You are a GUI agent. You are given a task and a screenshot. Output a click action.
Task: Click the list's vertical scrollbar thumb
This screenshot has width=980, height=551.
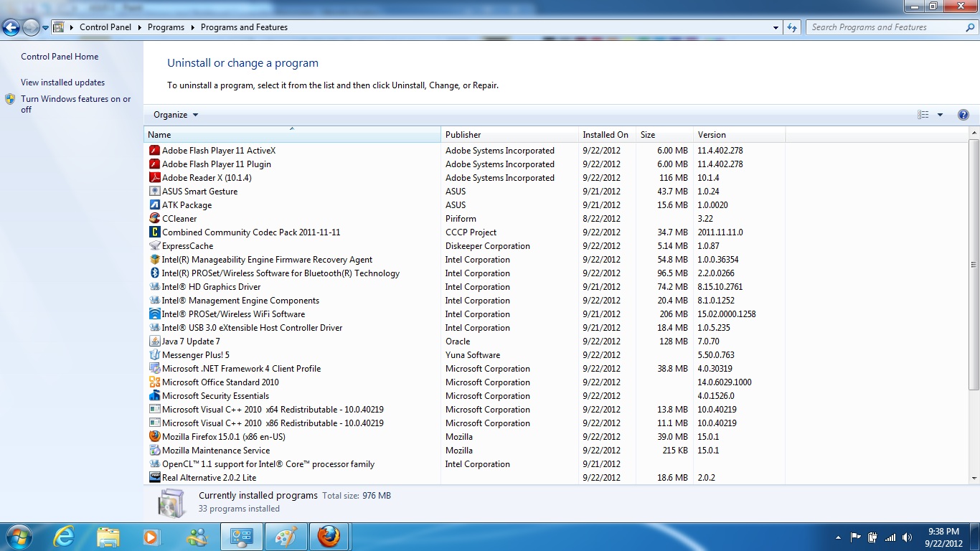pyautogui.click(x=974, y=266)
